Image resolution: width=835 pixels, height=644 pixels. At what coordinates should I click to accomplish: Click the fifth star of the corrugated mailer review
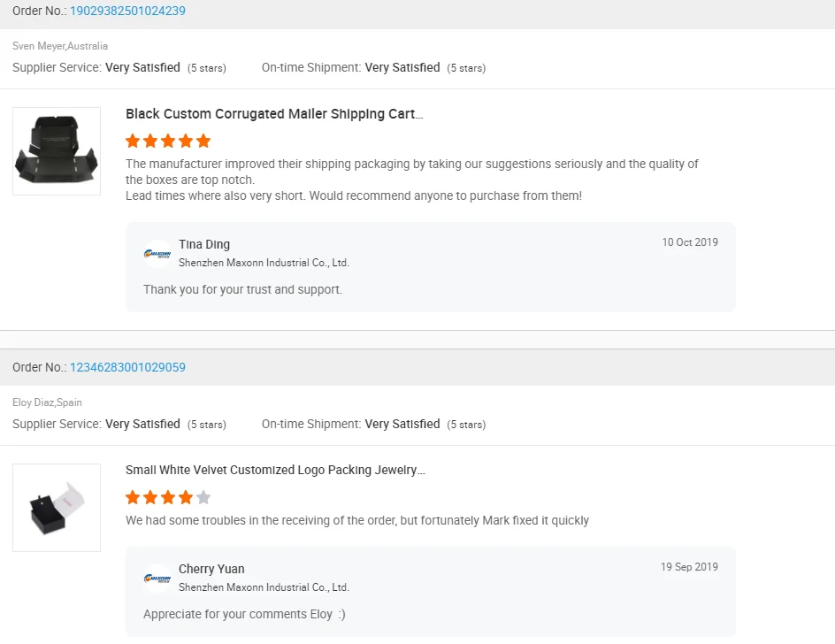pyautogui.click(x=203, y=141)
